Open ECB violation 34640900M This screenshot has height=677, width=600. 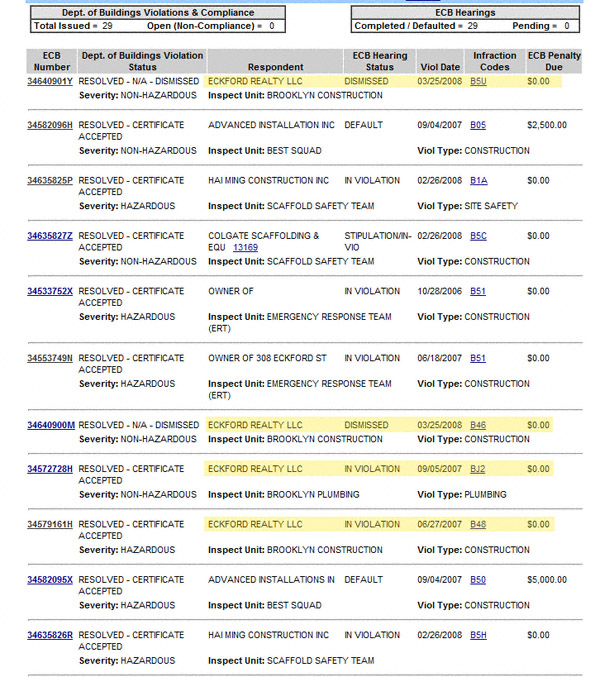coord(50,425)
